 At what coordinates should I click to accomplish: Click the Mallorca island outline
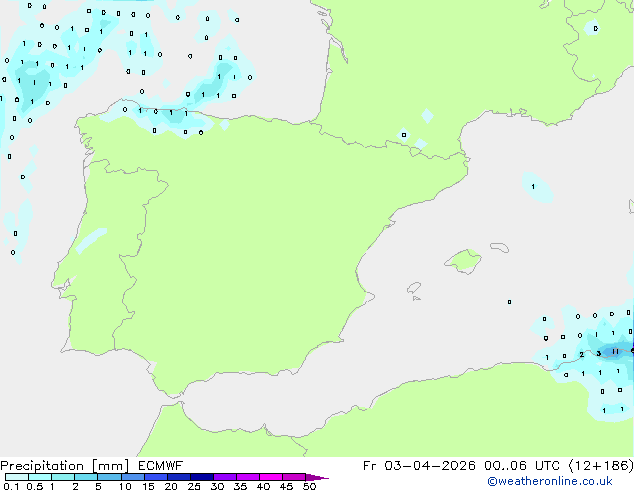(463, 262)
